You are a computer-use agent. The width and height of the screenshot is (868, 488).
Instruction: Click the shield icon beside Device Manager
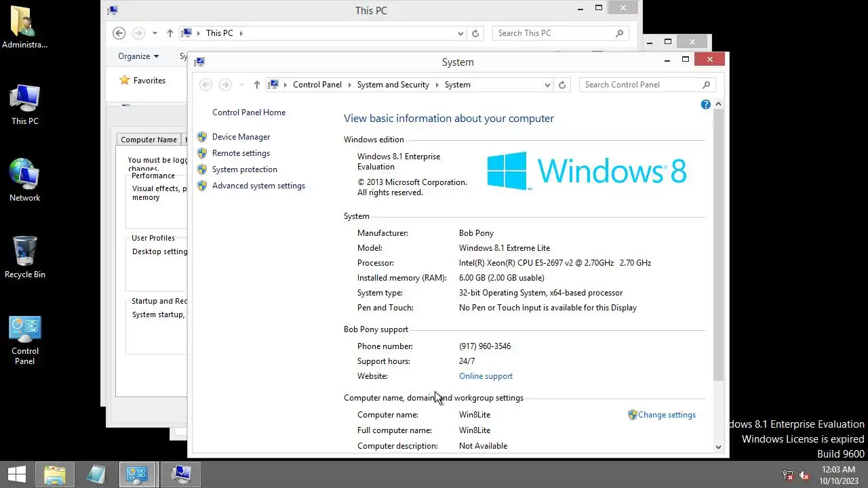pos(202,137)
